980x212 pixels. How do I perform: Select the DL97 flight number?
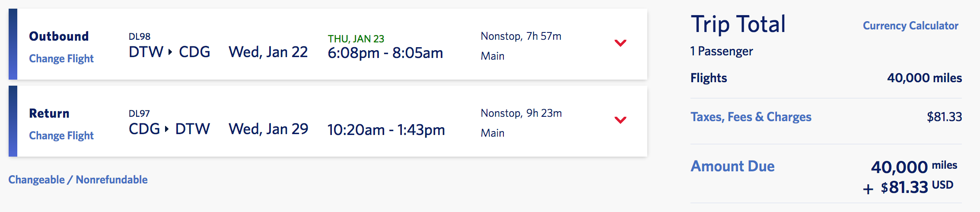point(139,114)
